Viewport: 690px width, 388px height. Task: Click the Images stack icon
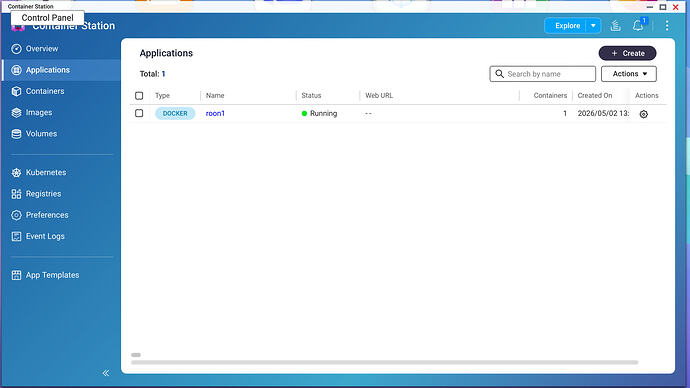(16, 113)
